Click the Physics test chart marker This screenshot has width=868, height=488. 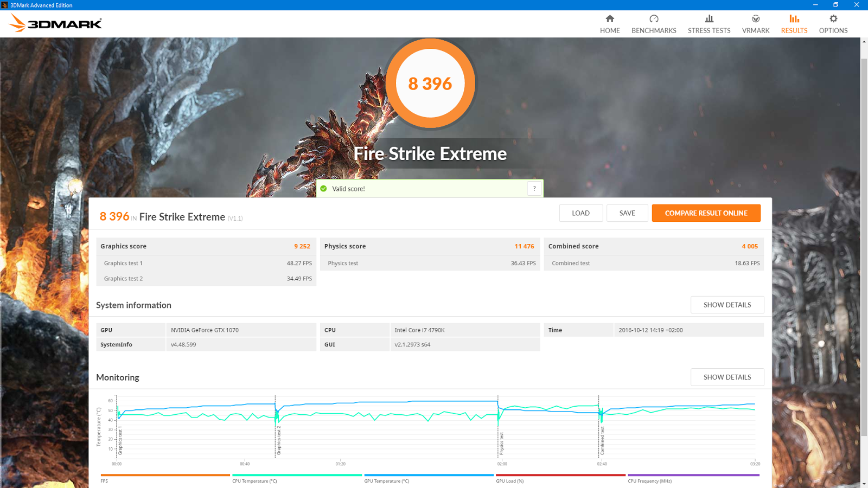click(x=501, y=444)
